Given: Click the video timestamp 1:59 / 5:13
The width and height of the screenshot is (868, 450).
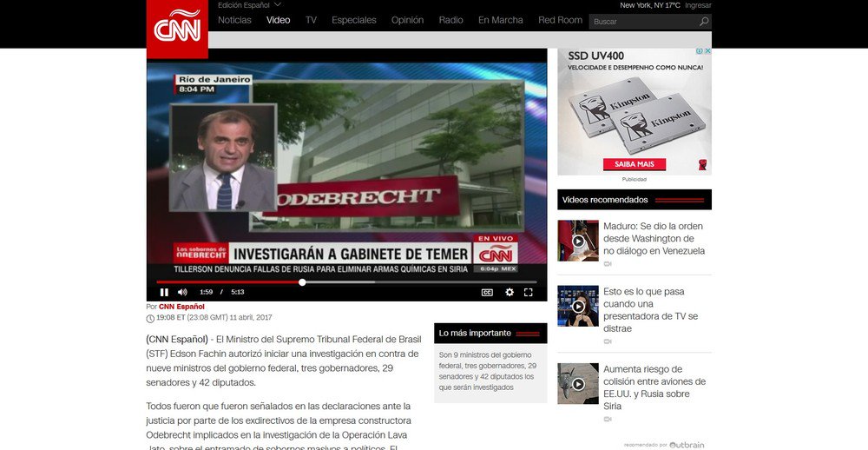Looking at the screenshot, I should [x=222, y=292].
